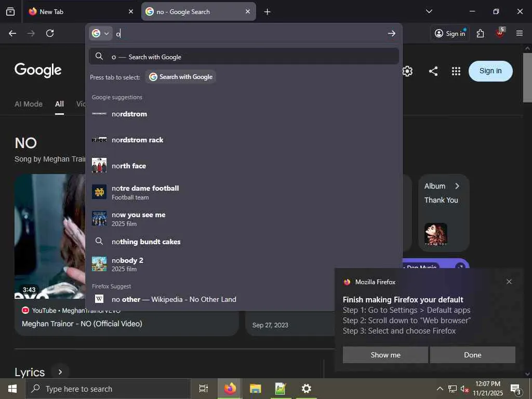Open Firefox View icon in the tab bar
532x399 pixels.
10,11
